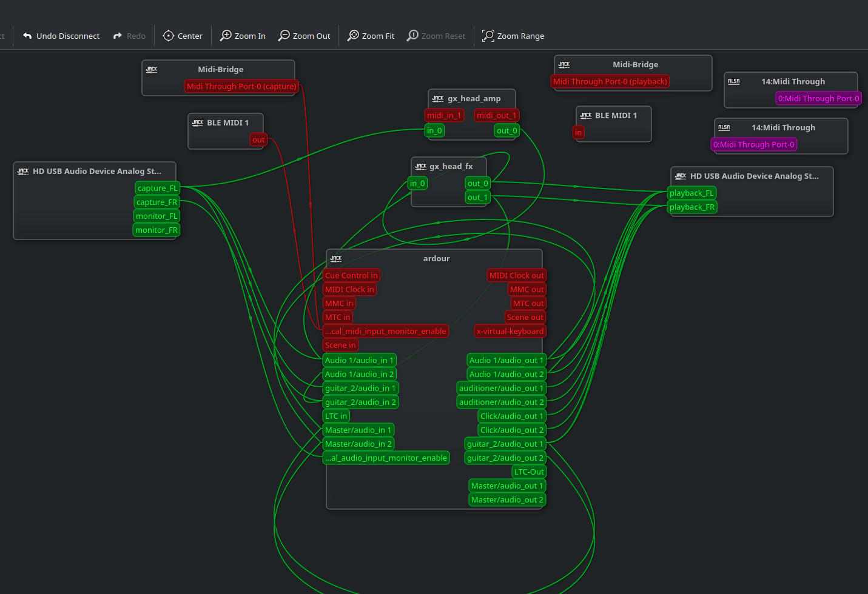
Task: Select the monitor_FR port
Action: pyautogui.click(x=156, y=230)
